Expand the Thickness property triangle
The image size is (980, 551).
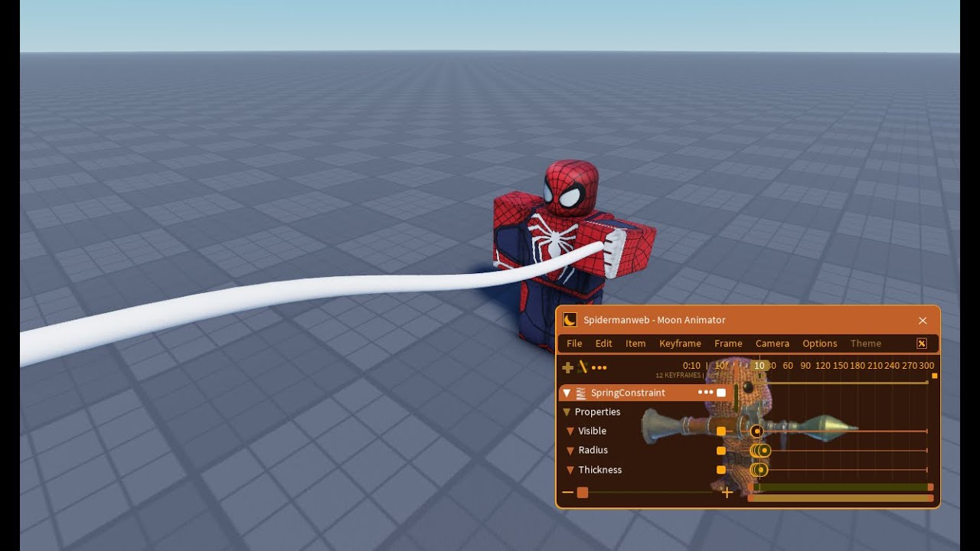pos(570,470)
